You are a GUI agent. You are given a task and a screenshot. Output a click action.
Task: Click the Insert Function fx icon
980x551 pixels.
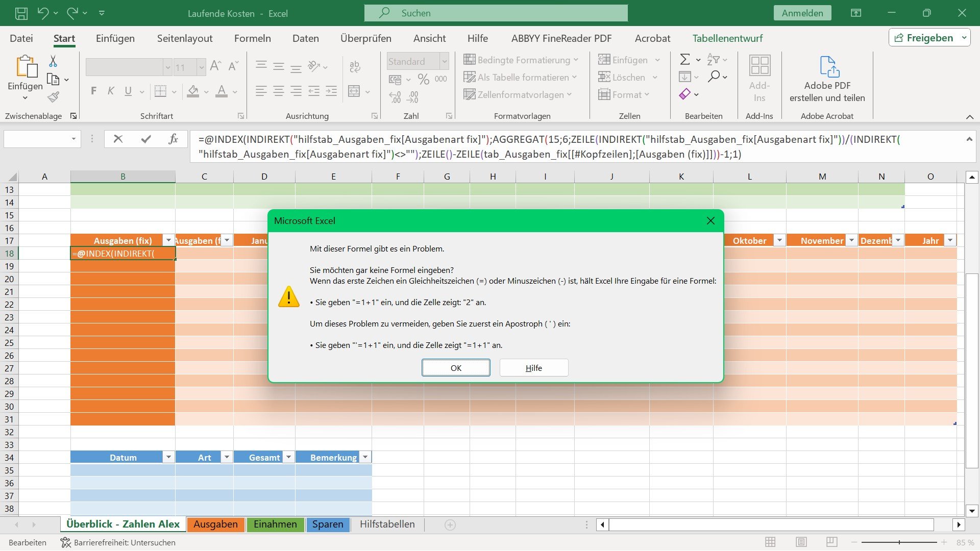(x=173, y=139)
